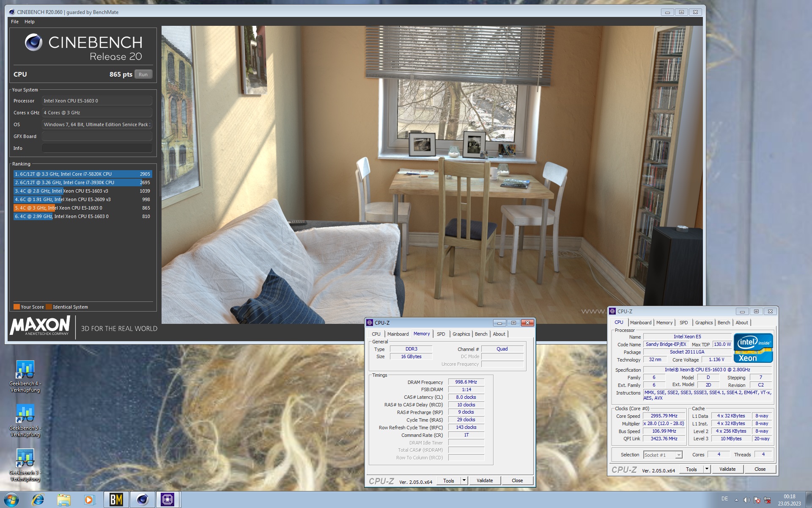Click the volume speaker tray icon
The width and height of the screenshot is (812, 508).
click(746, 500)
